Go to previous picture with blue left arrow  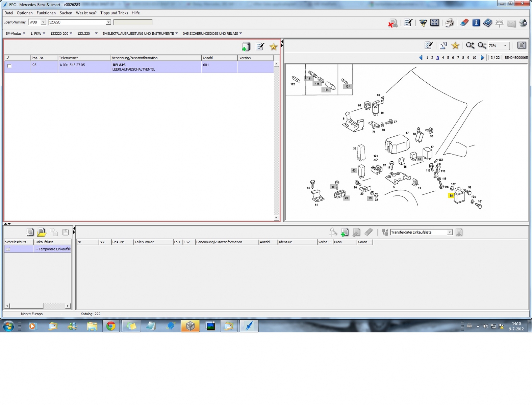(x=421, y=58)
